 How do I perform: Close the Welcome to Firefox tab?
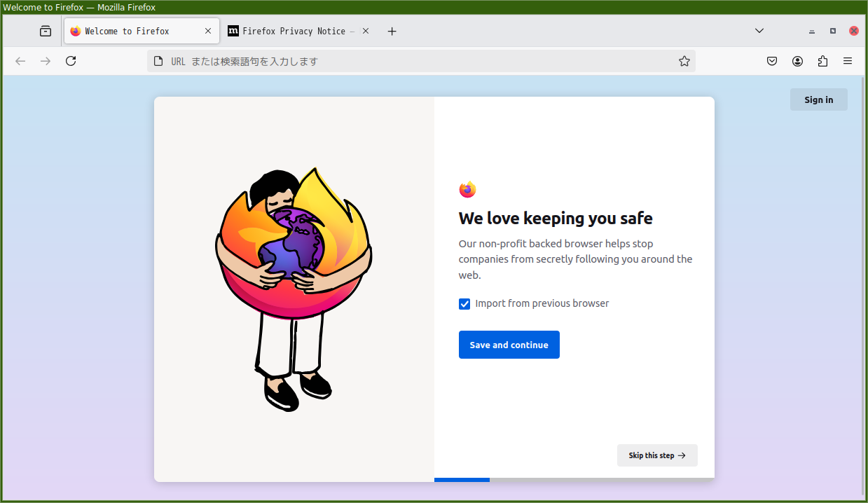click(x=208, y=31)
